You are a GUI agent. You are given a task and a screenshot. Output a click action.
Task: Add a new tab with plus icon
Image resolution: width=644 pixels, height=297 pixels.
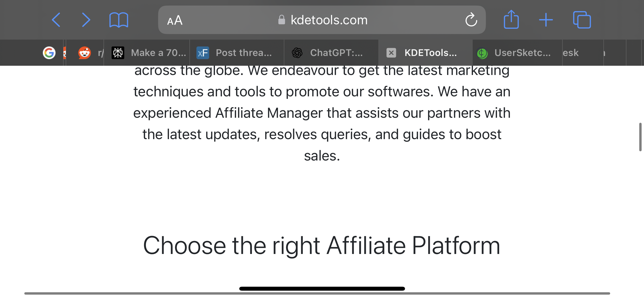coord(546,20)
